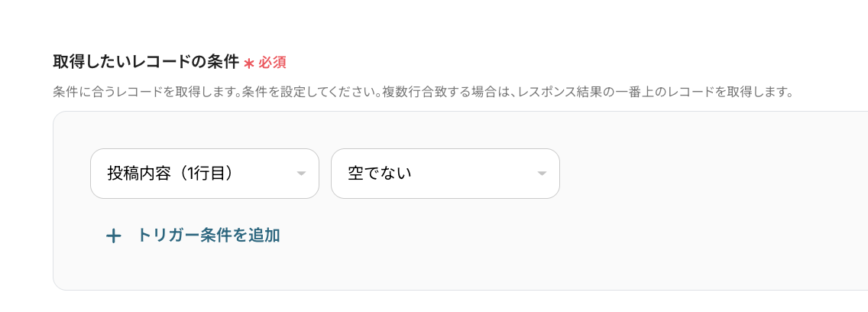Click the blank area below the gray condition panel
Screen dimensions: 868x312
click(382, 302)
